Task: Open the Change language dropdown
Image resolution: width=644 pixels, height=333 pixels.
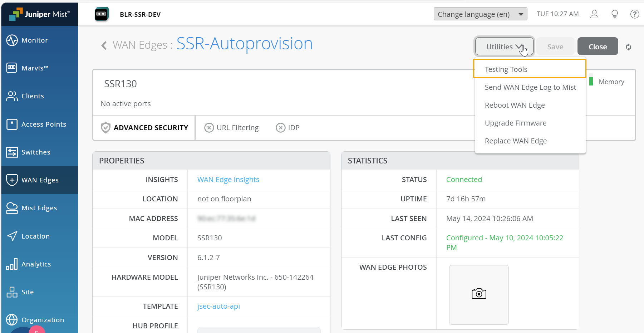Action: pos(480,14)
